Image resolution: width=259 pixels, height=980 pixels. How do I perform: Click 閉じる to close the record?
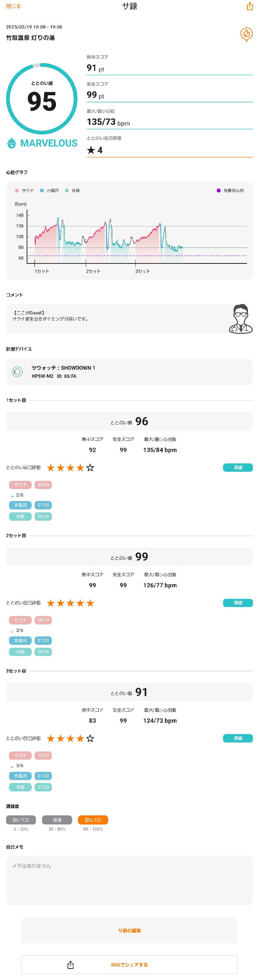[x=13, y=6]
